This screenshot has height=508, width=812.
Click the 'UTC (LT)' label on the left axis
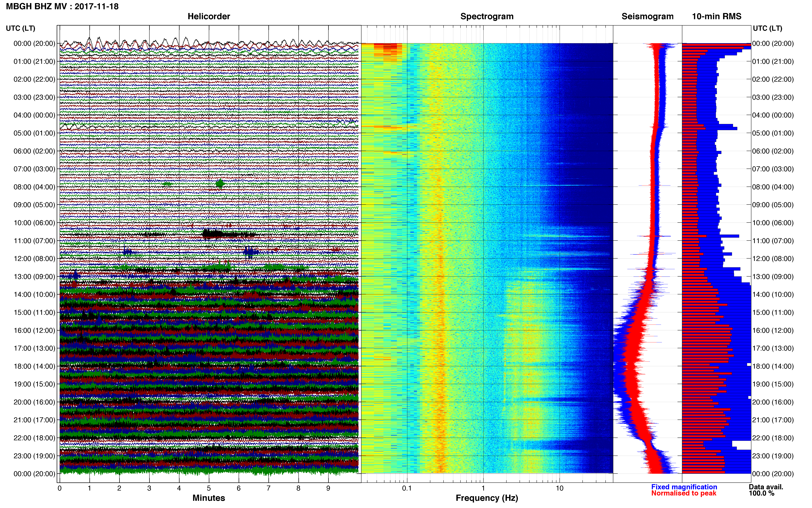coord(21,28)
